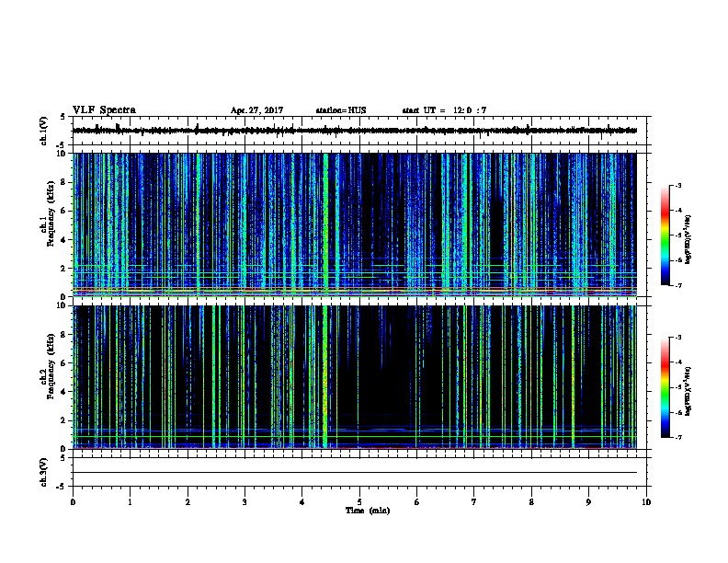Click the date 'Apr. 27, 2017'
Image resolution: width=728 pixels, height=563 pixels.
click(256, 110)
